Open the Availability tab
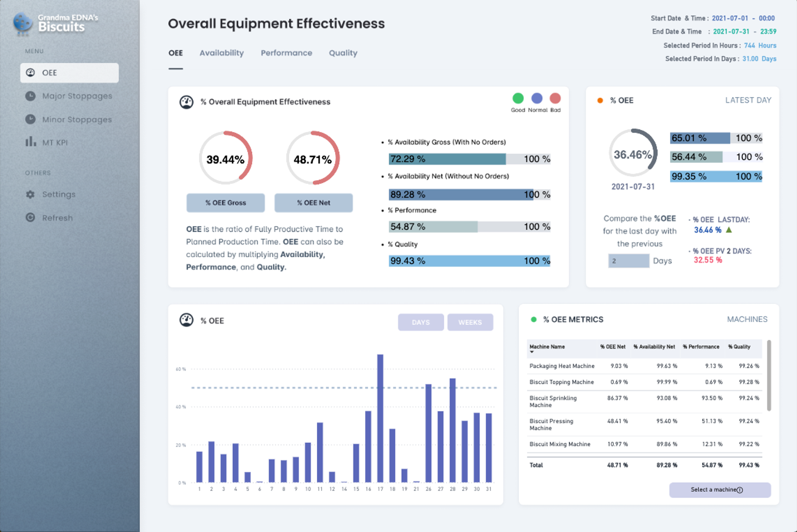Screen dimensions: 797x532 pyautogui.click(x=222, y=53)
